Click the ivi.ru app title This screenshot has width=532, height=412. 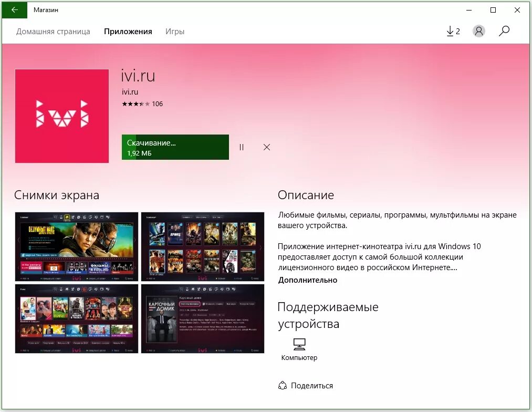coord(138,75)
